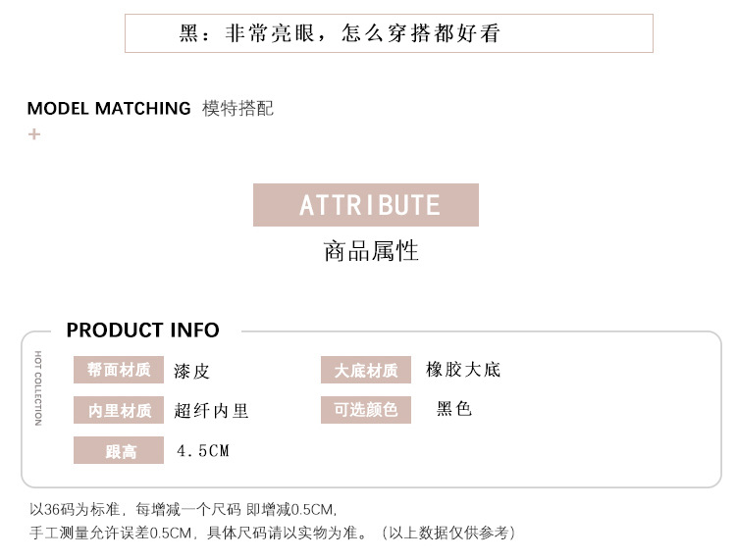
Task: Click the PRODUCT INFO heading
Action: [142, 330]
